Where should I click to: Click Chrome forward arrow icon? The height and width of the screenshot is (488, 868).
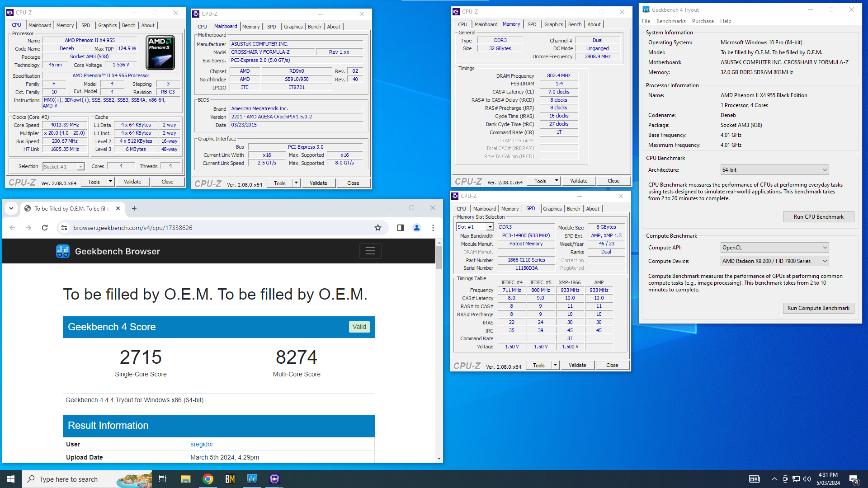[x=28, y=228]
